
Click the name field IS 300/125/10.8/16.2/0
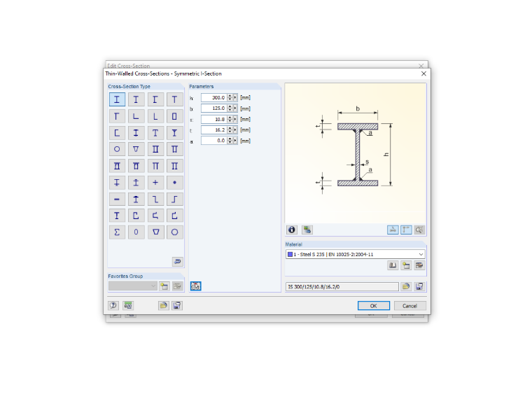342,287
